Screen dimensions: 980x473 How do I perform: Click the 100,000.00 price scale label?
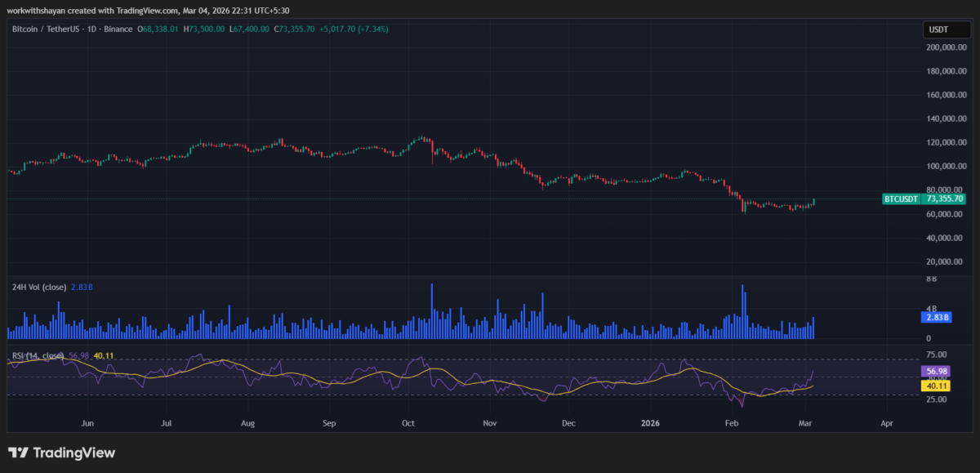point(946,166)
